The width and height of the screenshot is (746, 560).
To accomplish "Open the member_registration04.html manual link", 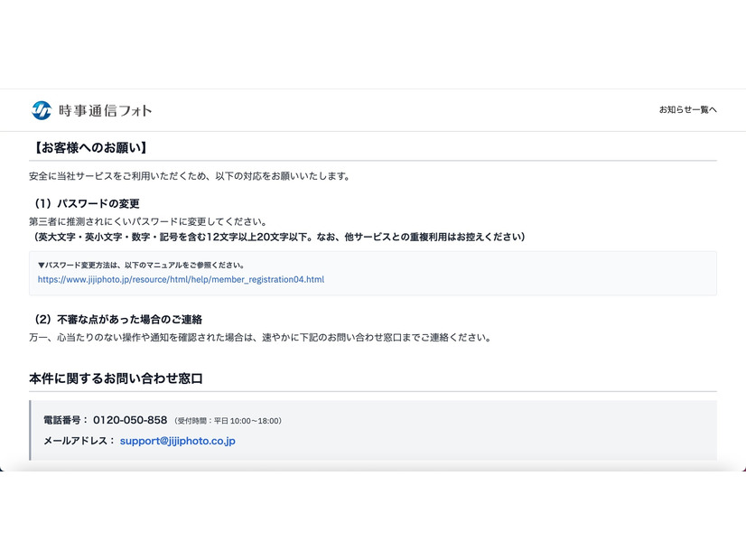I will pyautogui.click(x=181, y=279).
